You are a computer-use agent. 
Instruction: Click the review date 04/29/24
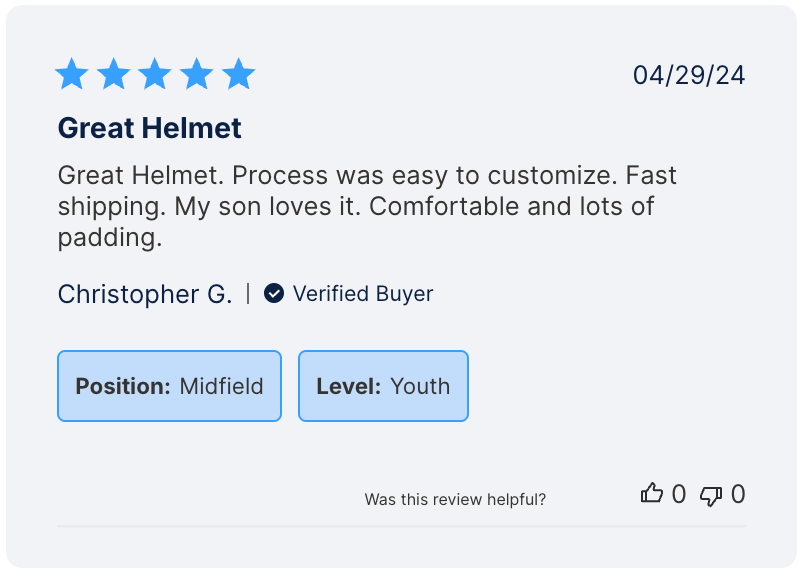(x=689, y=75)
